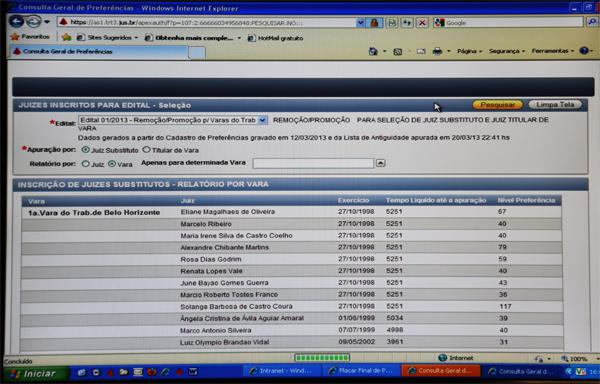Viewport: 600px width, 384px height.
Task: Click the Iniciar start button
Action: (x=35, y=373)
